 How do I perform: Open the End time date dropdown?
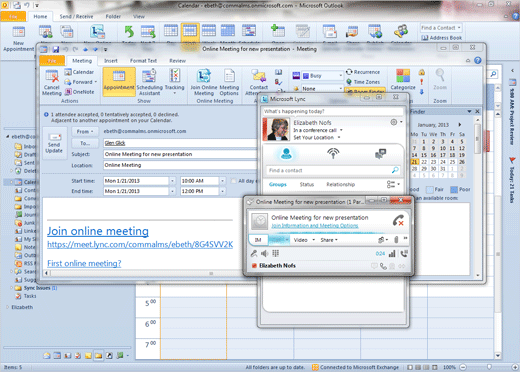pyautogui.click(x=172, y=191)
